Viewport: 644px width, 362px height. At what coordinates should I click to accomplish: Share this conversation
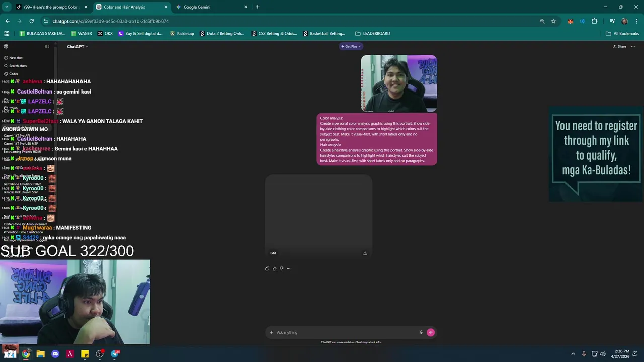(619, 46)
